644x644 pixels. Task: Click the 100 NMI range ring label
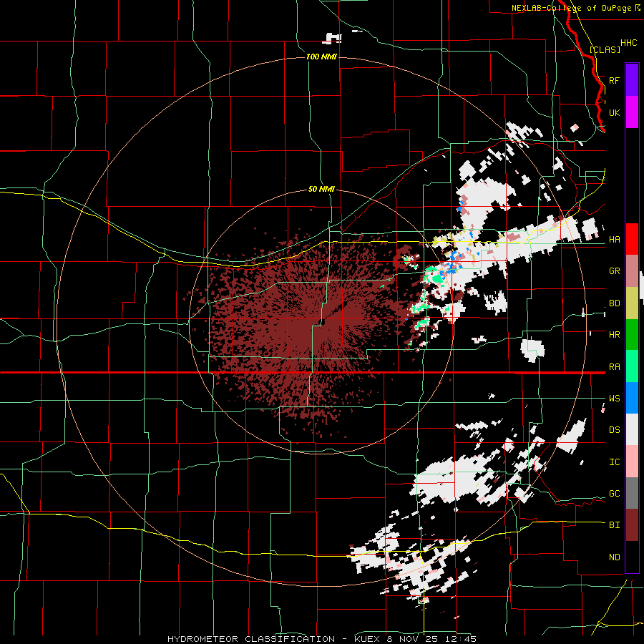click(x=321, y=57)
